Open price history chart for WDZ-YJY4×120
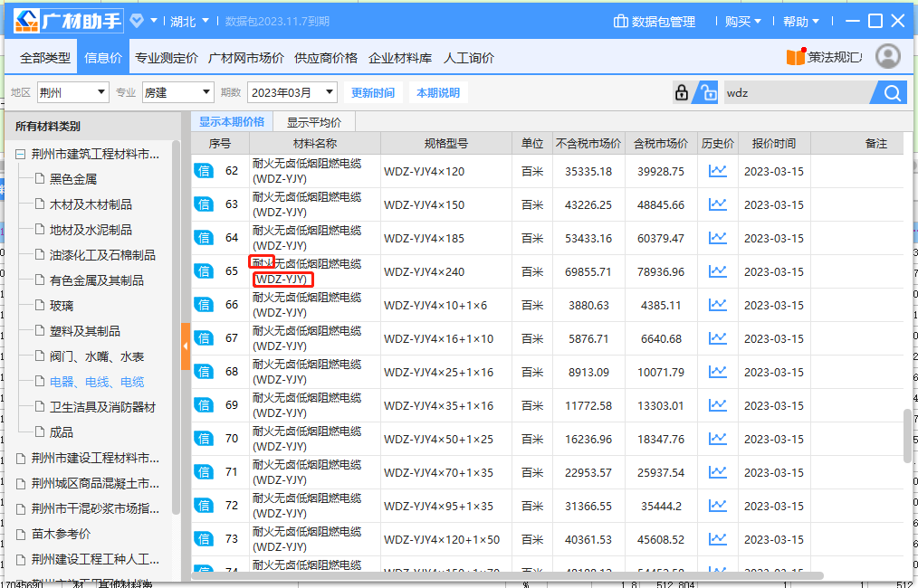 click(718, 170)
